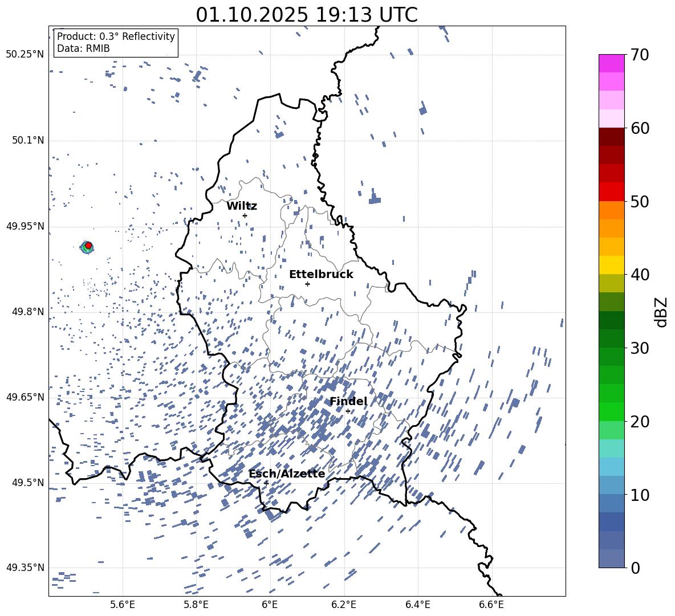Click the 50.1°N latitude label
Image resolution: width=675 pixels, height=616 pixels.
[28, 140]
